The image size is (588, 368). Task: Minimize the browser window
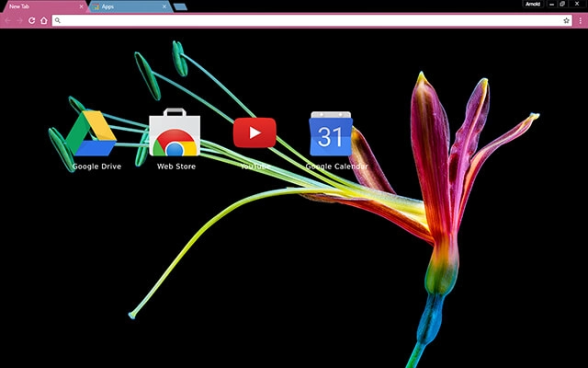click(551, 4)
